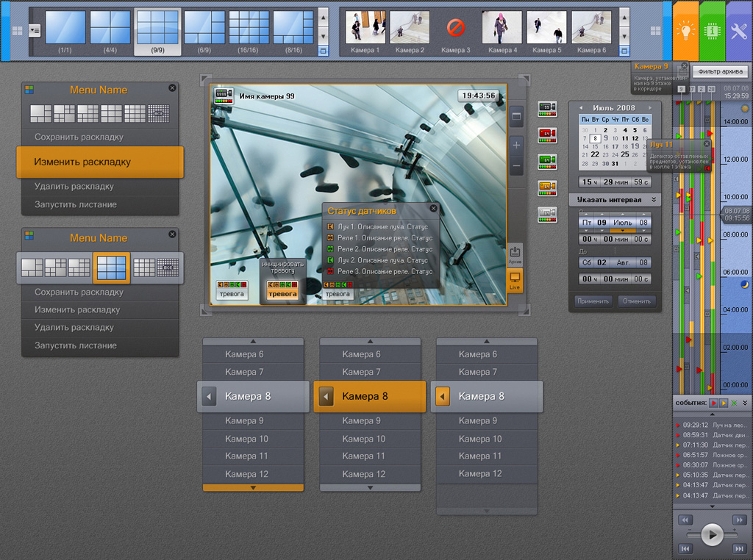This screenshot has height=560, width=753.
Task: Collapse arrow on Камера 8 in first list
Action: tap(209, 397)
